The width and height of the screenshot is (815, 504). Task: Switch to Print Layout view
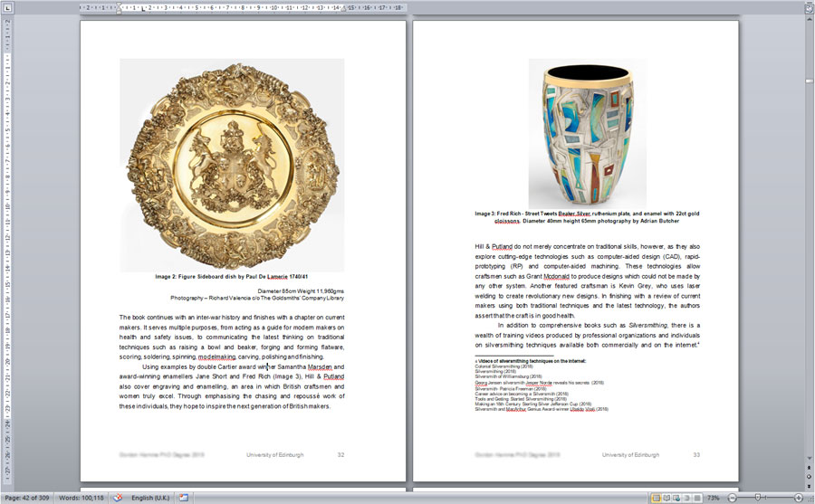pos(657,498)
